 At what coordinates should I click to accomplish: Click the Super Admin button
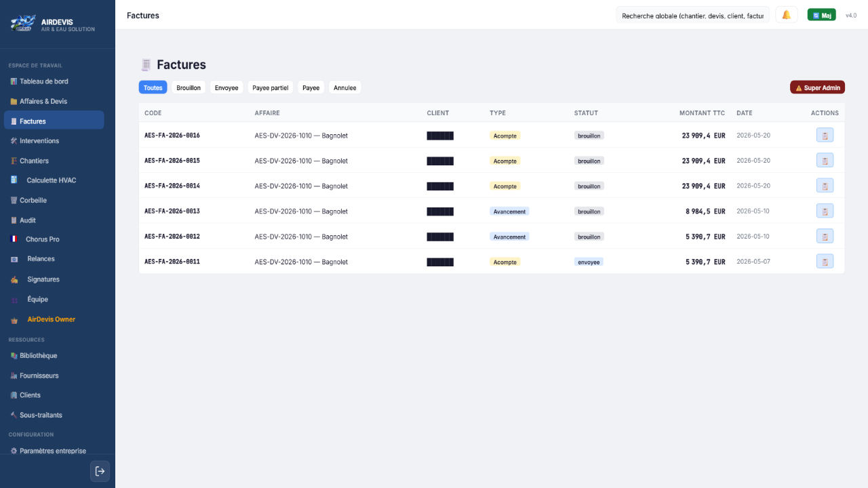pyautogui.click(x=817, y=87)
